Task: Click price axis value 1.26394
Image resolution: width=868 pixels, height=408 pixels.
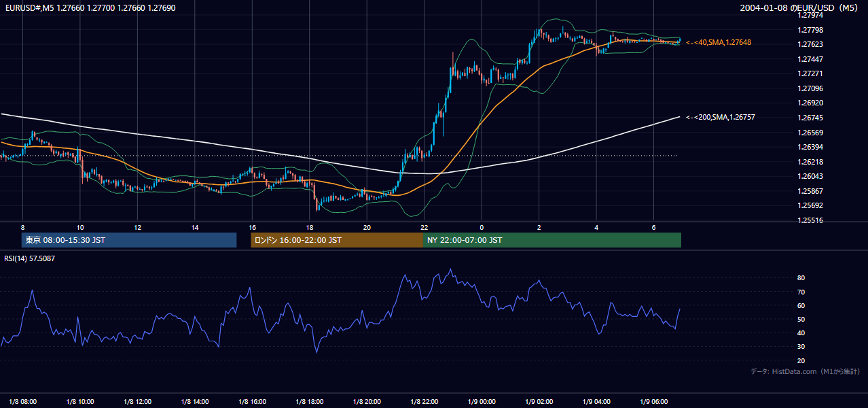Action: 810,147
